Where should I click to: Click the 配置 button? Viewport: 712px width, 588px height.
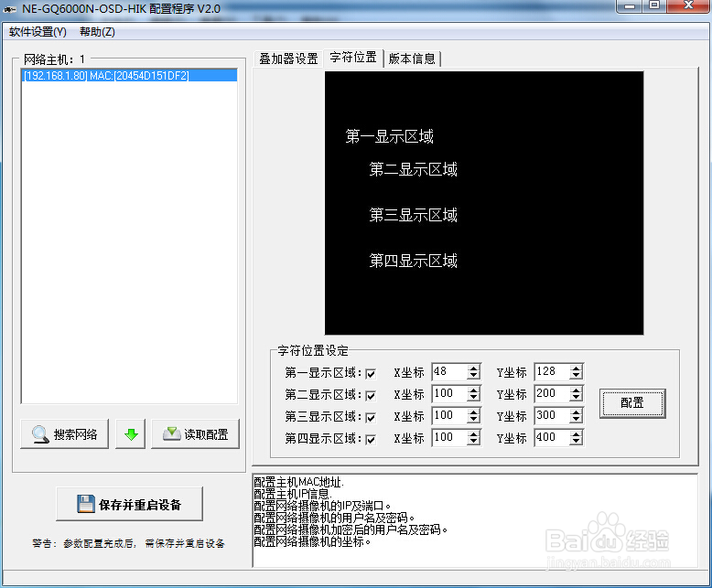click(x=632, y=403)
